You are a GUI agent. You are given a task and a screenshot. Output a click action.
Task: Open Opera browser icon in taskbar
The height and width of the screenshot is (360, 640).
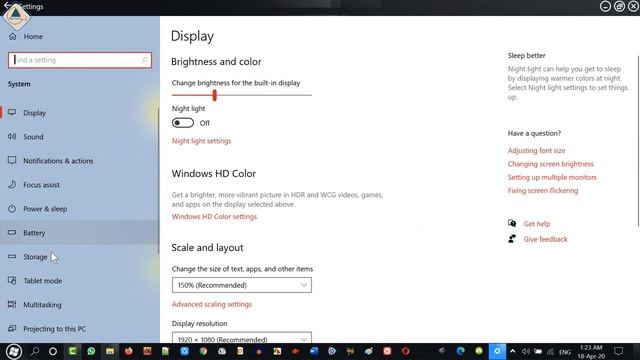[x=405, y=351]
